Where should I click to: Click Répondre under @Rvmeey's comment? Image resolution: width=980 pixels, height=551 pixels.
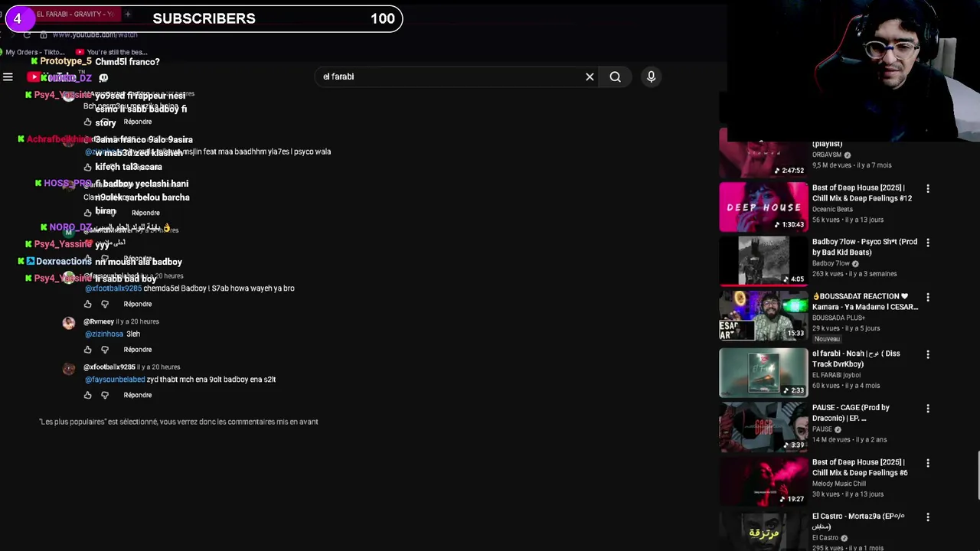coord(138,349)
